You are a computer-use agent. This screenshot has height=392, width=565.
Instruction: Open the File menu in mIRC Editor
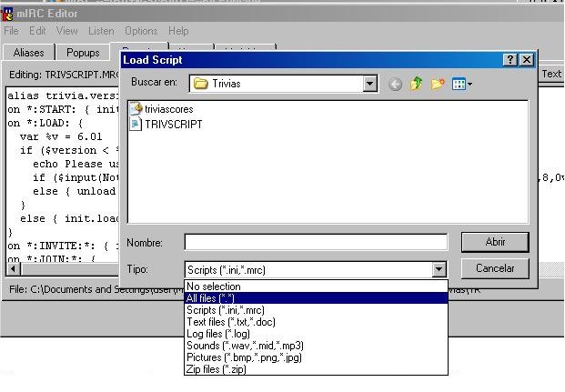coord(11,31)
